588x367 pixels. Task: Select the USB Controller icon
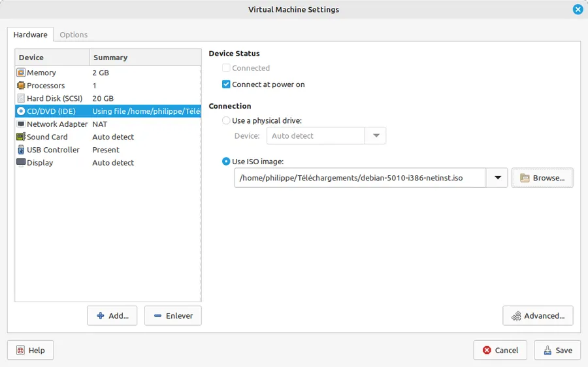(21, 150)
